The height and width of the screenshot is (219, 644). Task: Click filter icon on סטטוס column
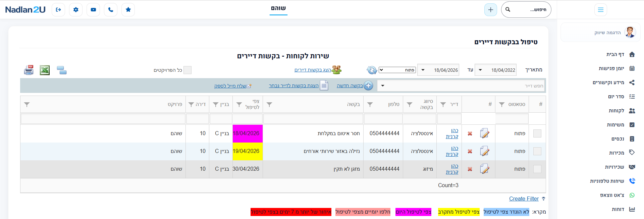point(502,105)
